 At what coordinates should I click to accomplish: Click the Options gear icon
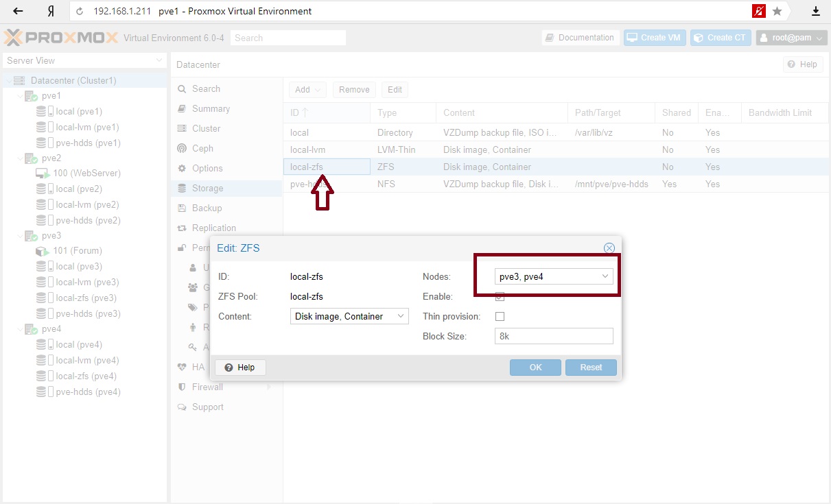pyautogui.click(x=182, y=169)
